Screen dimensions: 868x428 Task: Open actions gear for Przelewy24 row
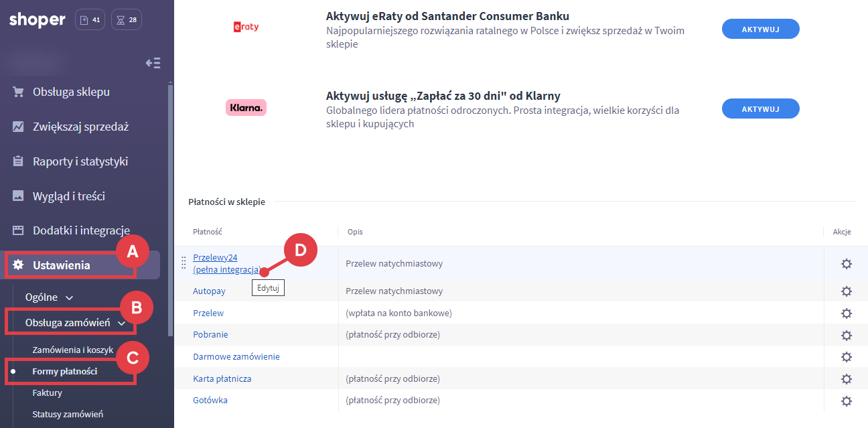(846, 264)
